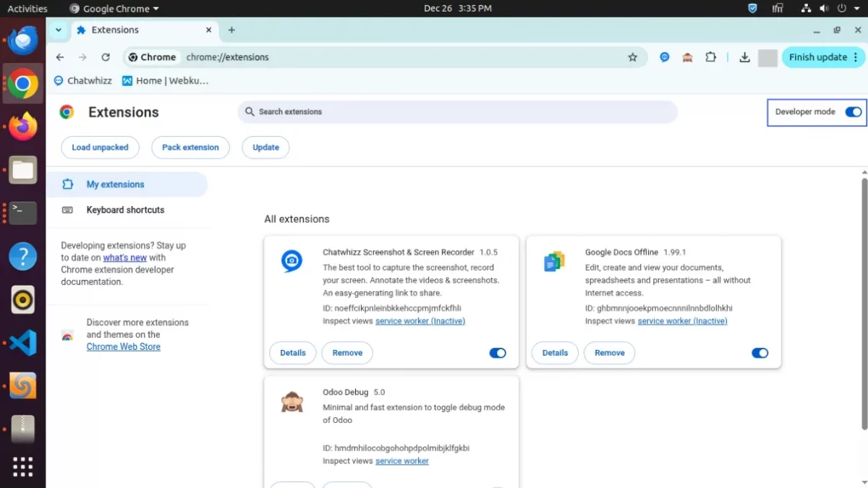Open the tab search dropdown arrow

click(x=59, y=30)
